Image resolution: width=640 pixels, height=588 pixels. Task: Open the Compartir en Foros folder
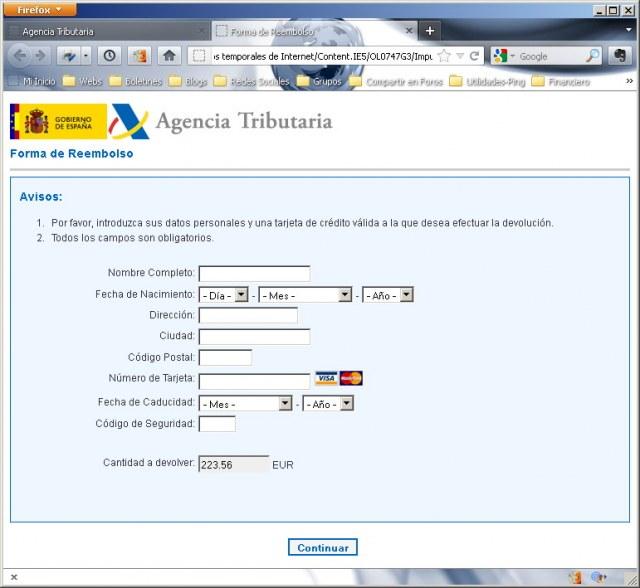[396, 82]
